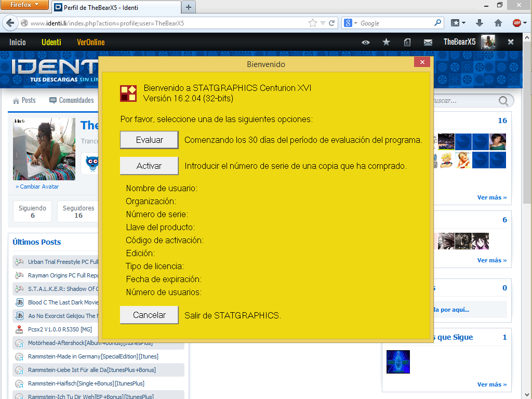Viewport: 532px width, 399px height.
Task: Click the anime icon beside Blood C post
Action: point(20,302)
